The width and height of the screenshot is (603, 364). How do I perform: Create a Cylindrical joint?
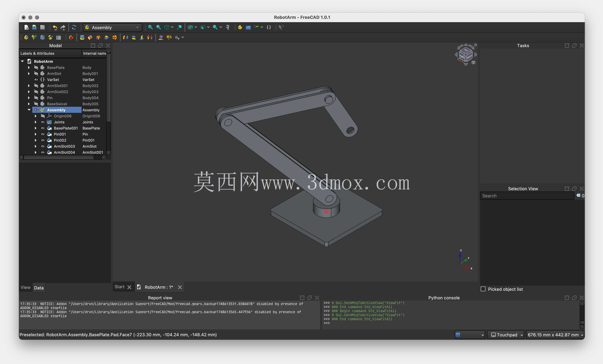(98, 37)
